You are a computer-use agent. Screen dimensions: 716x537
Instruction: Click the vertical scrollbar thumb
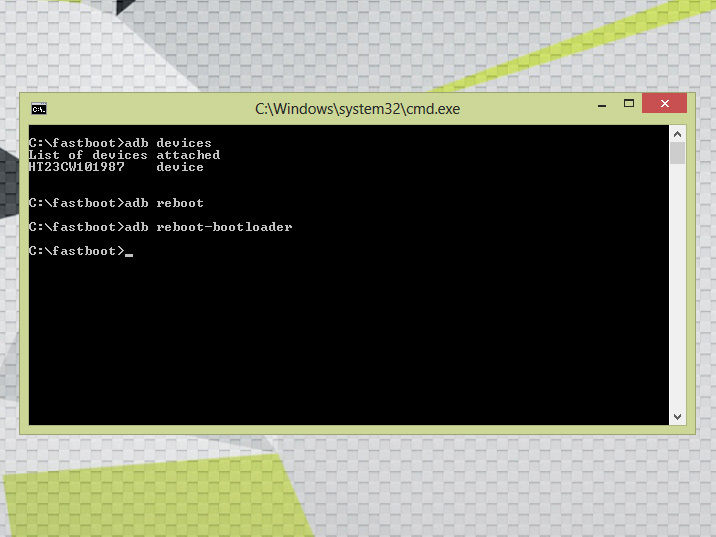point(677,153)
